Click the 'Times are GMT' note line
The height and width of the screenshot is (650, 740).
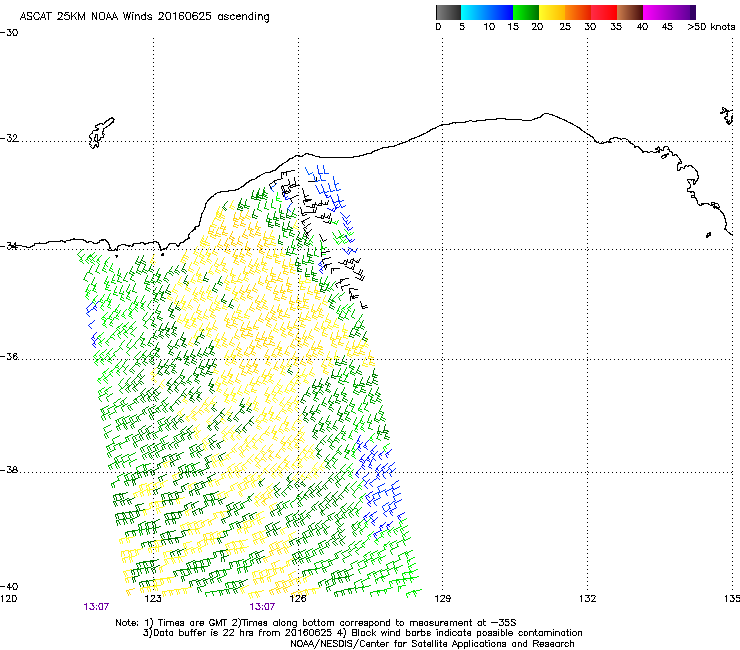(x=316, y=623)
